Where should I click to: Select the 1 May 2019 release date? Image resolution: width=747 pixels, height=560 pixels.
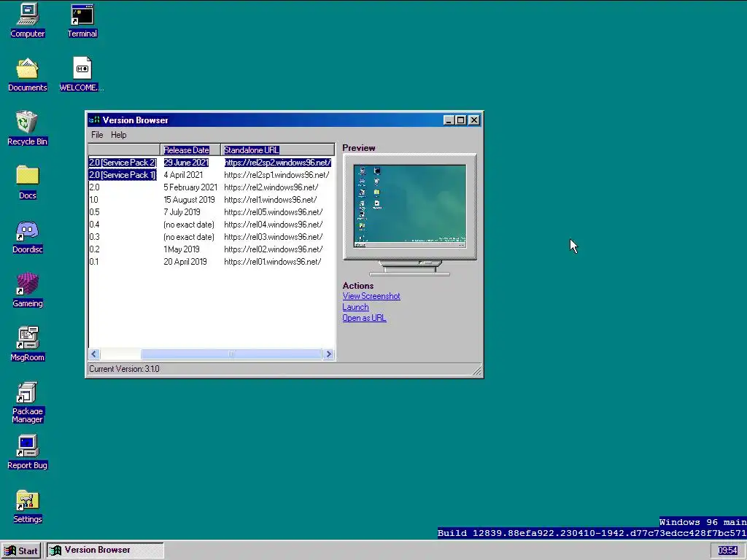182,249
